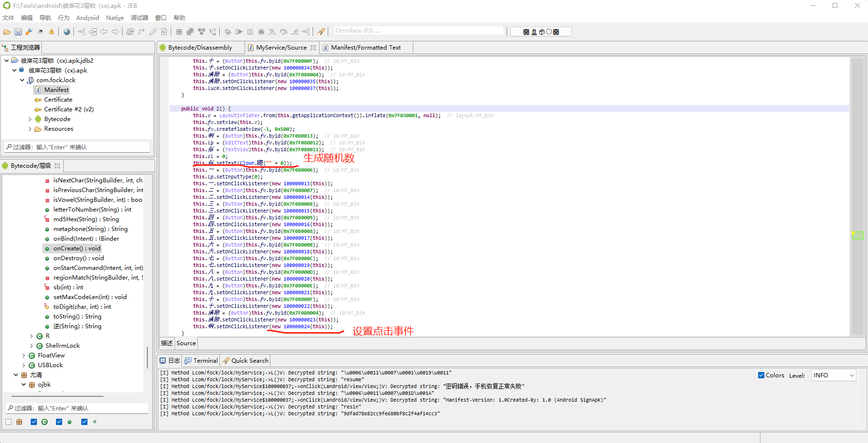
Task: Click the bug debugger toolbar icon
Action: pyautogui.click(x=228, y=32)
